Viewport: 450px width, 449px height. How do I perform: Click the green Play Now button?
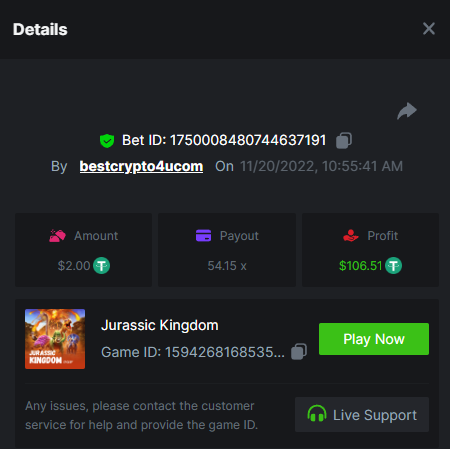coord(374,339)
